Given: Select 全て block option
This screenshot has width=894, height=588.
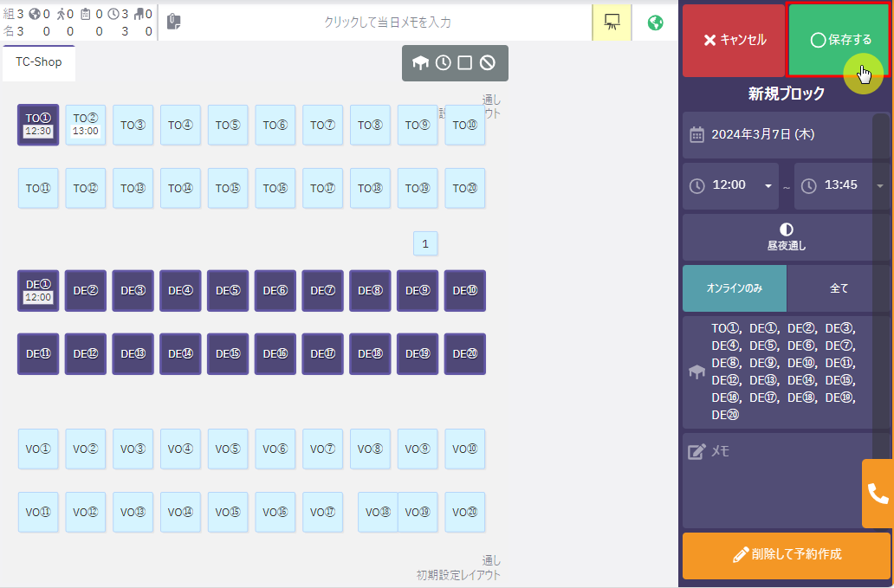Looking at the screenshot, I should pos(839,288).
